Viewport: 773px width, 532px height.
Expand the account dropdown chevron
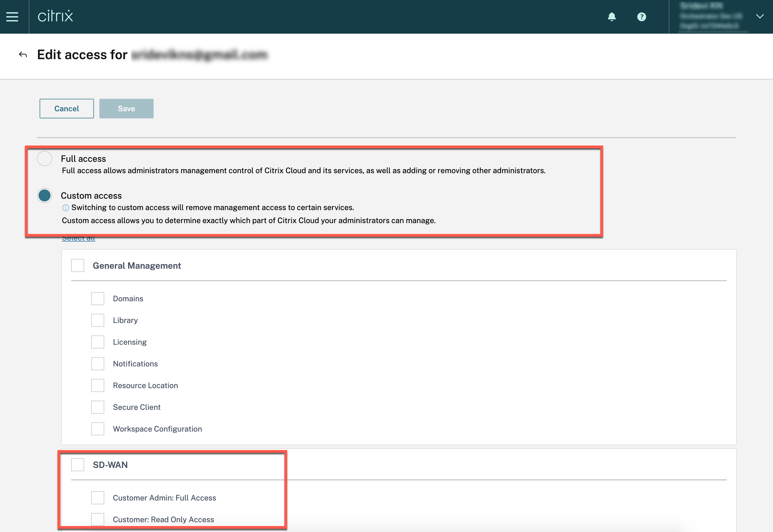pyautogui.click(x=760, y=16)
